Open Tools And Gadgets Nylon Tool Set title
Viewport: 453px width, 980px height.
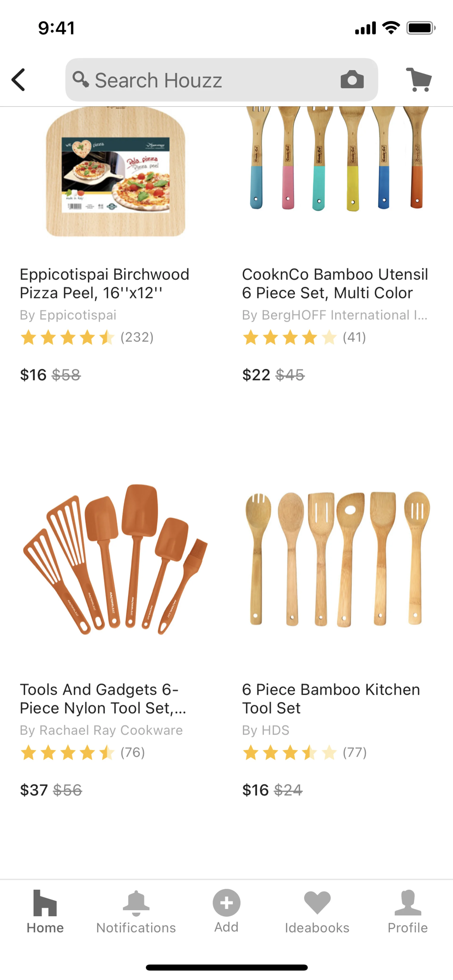pos(103,699)
